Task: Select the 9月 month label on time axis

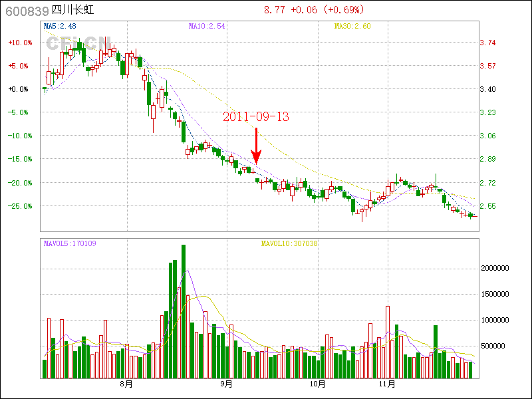Action: tap(226, 384)
